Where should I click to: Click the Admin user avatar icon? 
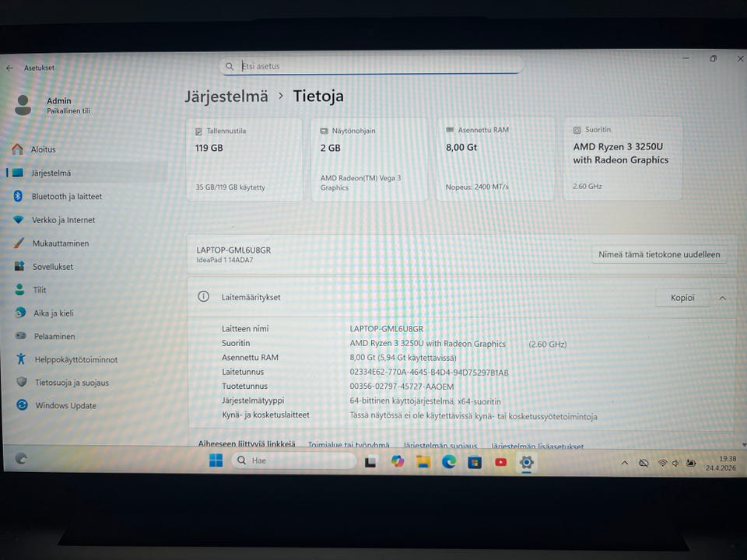tap(23, 105)
